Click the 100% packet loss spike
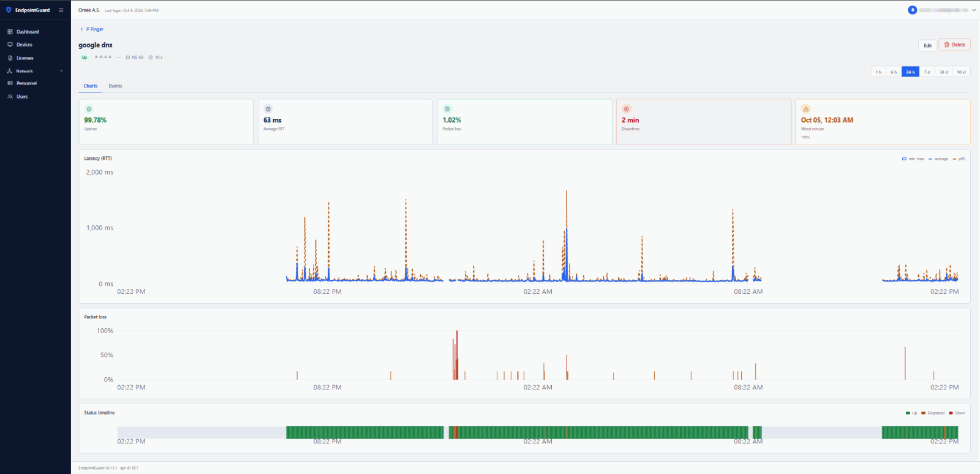Screen dimensions: 980x474 click(x=457, y=355)
